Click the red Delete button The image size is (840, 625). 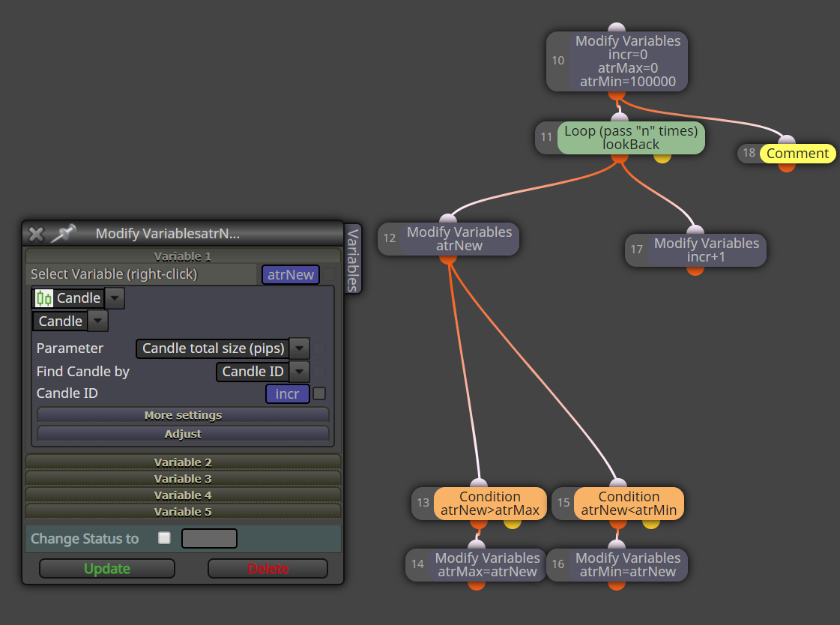pos(268,569)
